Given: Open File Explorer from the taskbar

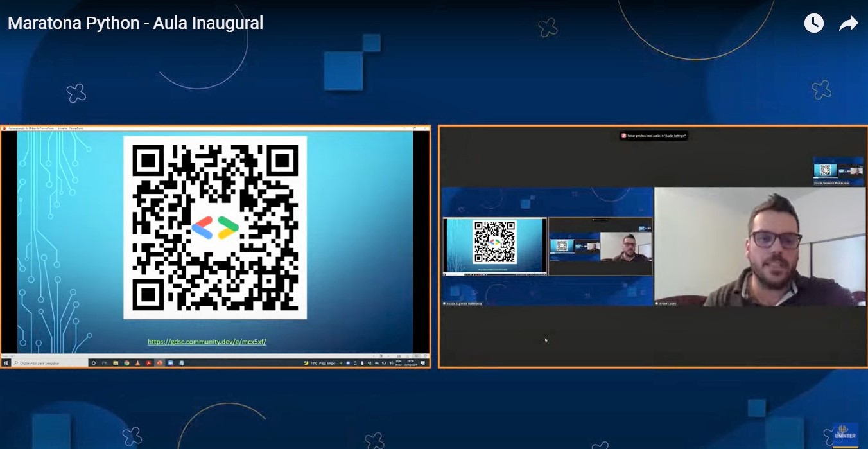Looking at the screenshot, I should tap(116, 363).
